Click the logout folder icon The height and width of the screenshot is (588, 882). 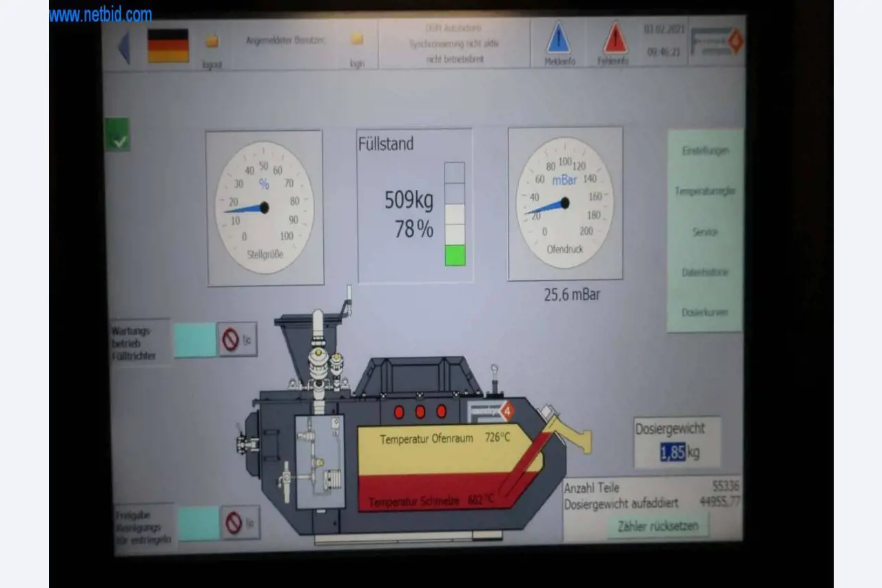211,40
